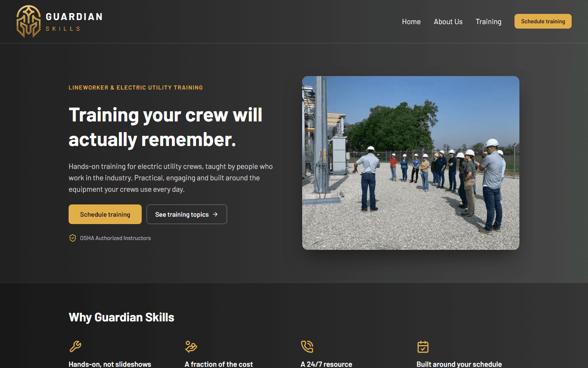Click the 'Hands-on, not slideshows' title
This screenshot has width=588, height=368.
[110, 364]
